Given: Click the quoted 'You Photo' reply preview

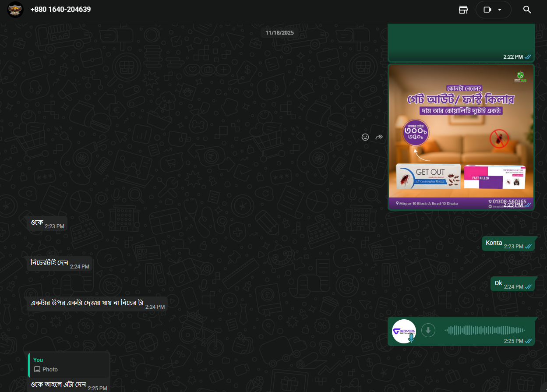Looking at the screenshot, I should 68,364.
